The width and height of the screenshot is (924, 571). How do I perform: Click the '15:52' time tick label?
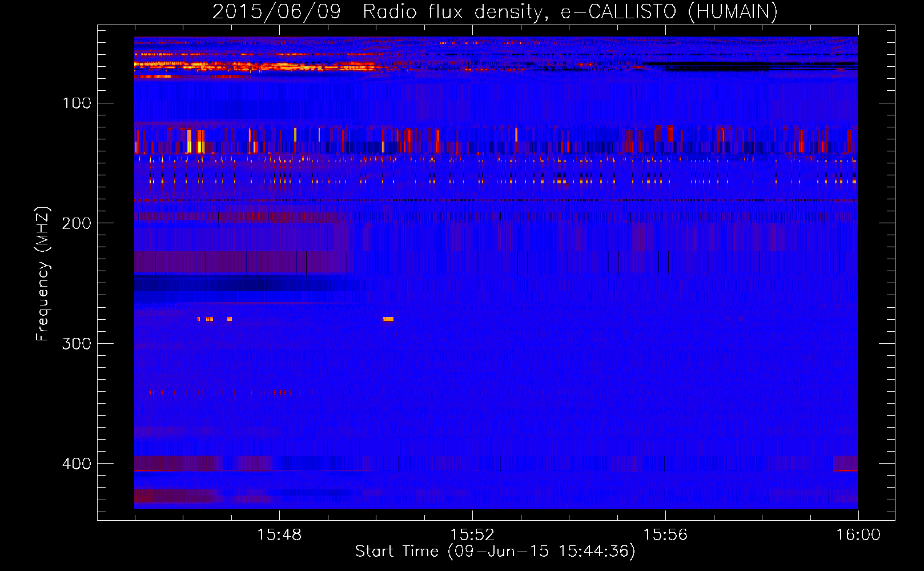tap(472, 535)
